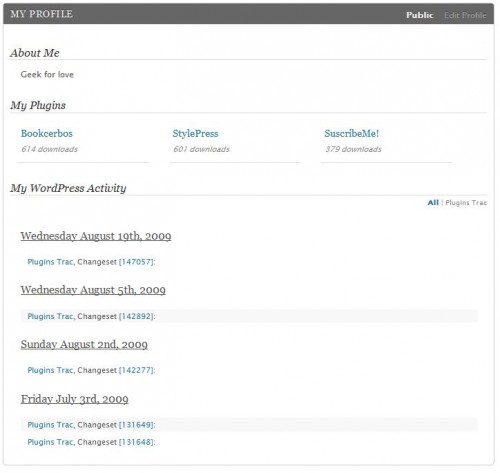Open changeset [147057] link
The image size is (500, 473).
(x=136, y=262)
